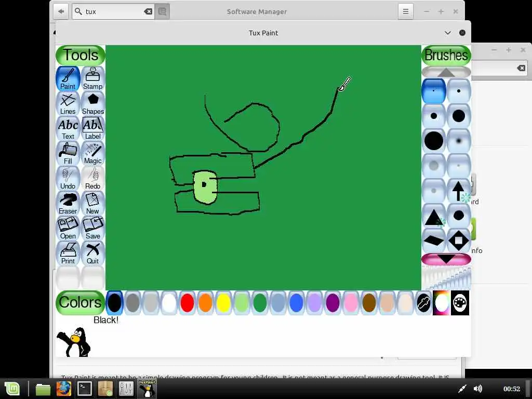Select the diamond with square brush
The height and width of the screenshot is (399, 532).
pos(459,241)
